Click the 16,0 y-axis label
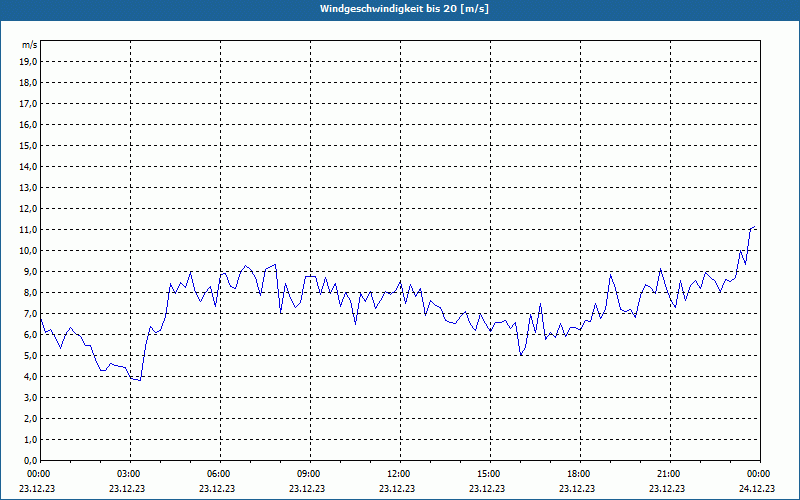Viewport: 800px width, 500px height. pyautogui.click(x=28, y=124)
